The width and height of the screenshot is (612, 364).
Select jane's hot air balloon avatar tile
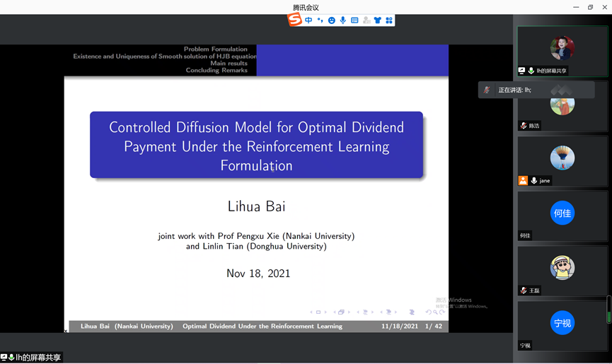pos(562,158)
